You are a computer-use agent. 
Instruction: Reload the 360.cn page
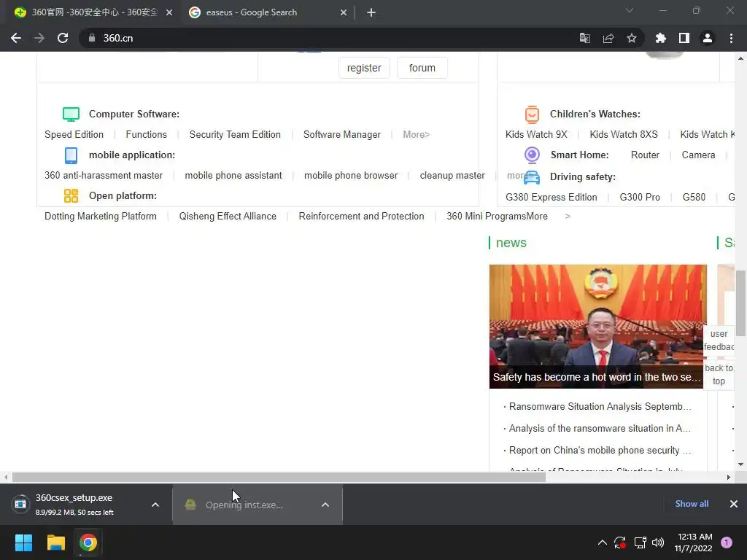63,38
